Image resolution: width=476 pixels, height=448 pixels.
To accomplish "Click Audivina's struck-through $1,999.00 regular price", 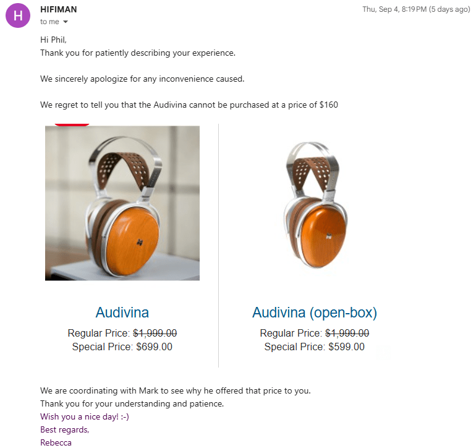I will (155, 333).
